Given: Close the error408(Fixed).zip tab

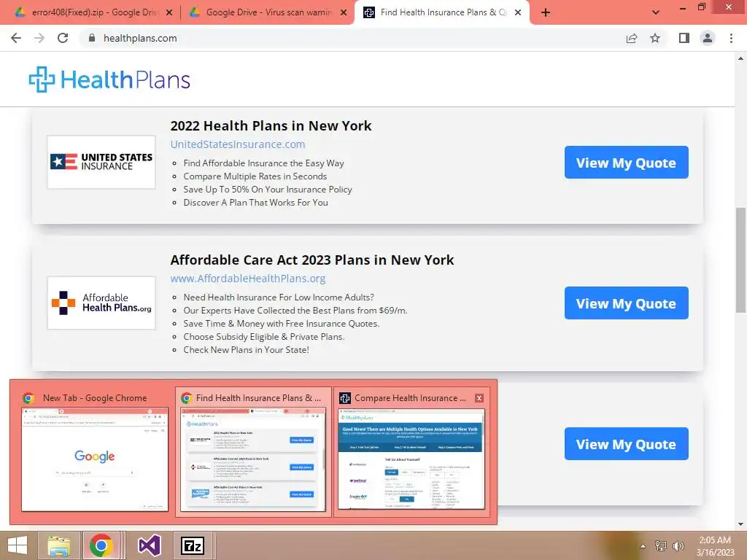Looking at the screenshot, I should 169,12.
